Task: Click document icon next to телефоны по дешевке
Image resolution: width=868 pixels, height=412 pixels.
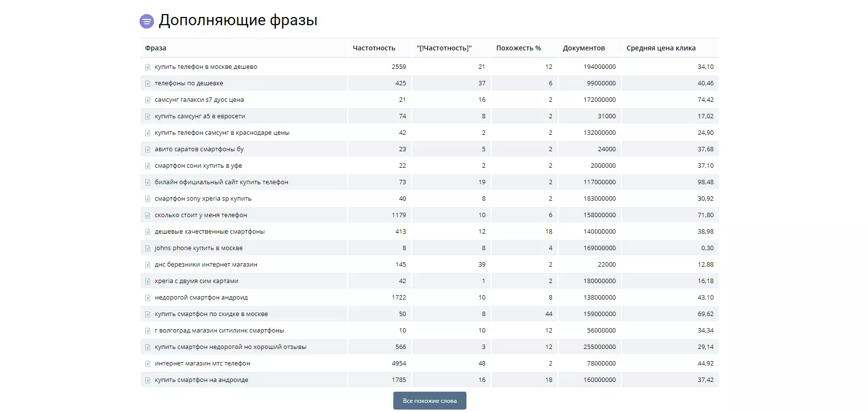Action: tap(148, 83)
